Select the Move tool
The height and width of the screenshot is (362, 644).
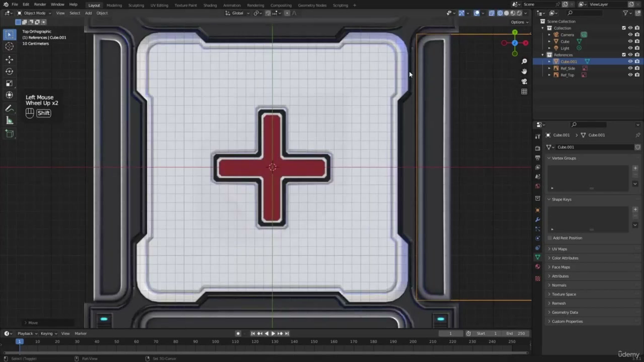9,59
